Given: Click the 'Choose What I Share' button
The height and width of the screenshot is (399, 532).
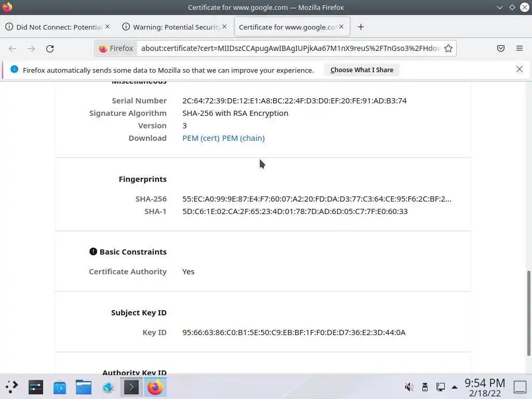Looking at the screenshot, I should point(362,70).
